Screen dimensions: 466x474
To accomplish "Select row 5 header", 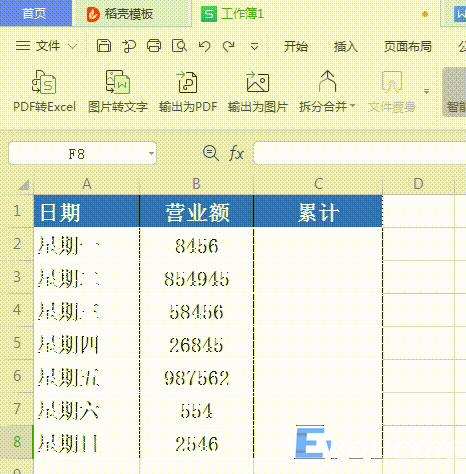I will (x=17, y=343).
